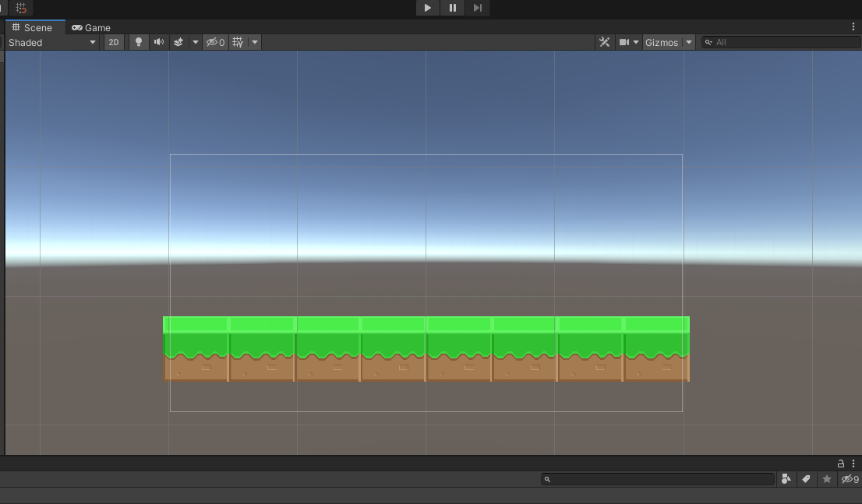This screenshot has height=504, width=862.
Task: Expand the scene effects dropdown arrow
Action: coord(196,42)
